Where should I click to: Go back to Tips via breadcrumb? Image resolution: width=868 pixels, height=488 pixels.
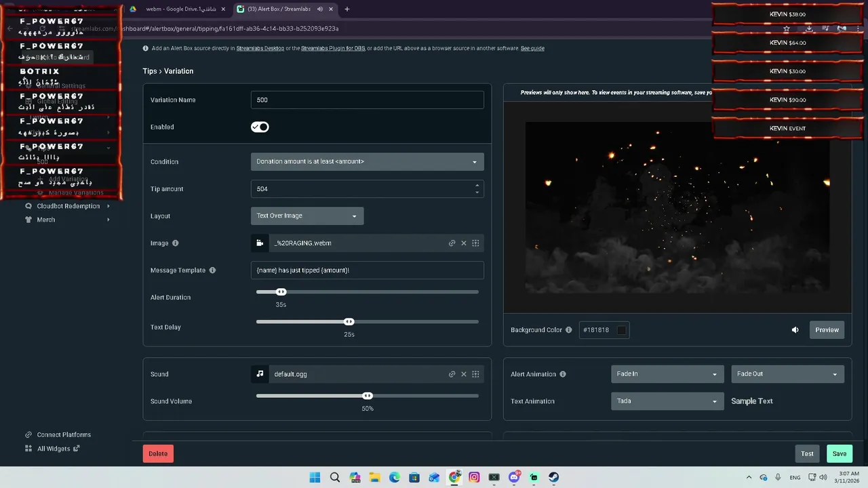pyautogui.click(x=149, y=71)
